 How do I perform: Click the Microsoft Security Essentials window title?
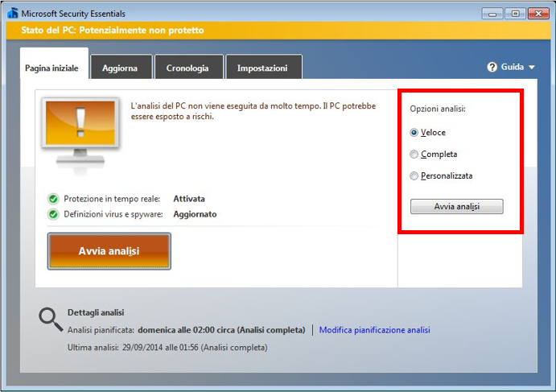pos(73,14)
